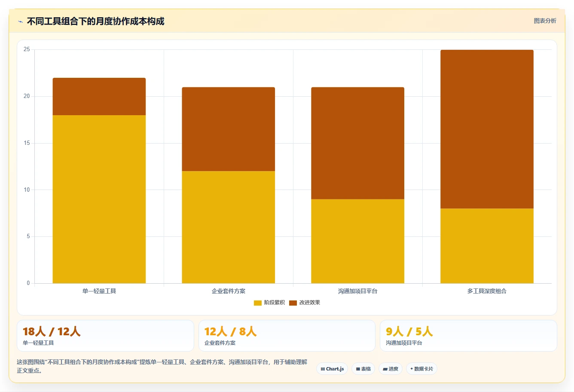574x392 pixels.
Task: Click the 企业套件方案 caption in second card
Action: click(x=220, y=343)
